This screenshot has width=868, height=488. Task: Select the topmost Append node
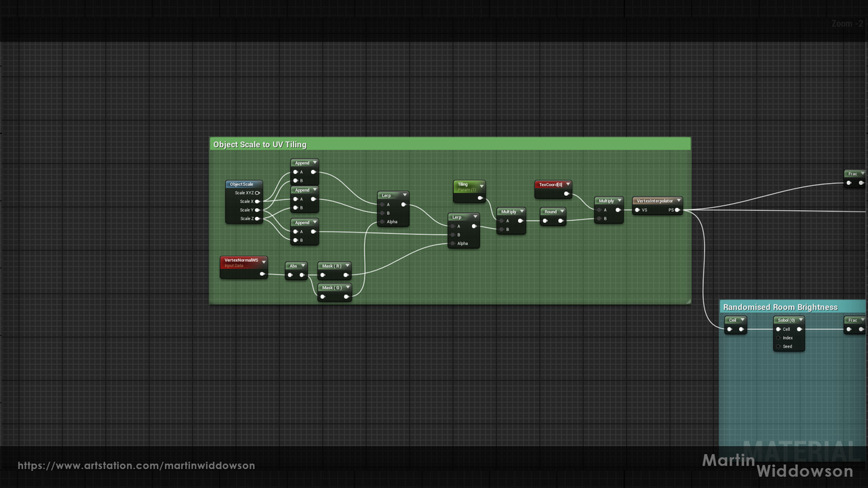(303, 163)
